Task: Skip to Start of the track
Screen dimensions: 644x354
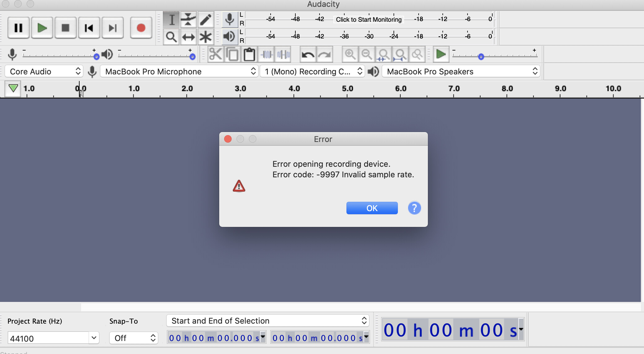Action: pyautogui.click(x=89, y=28)
